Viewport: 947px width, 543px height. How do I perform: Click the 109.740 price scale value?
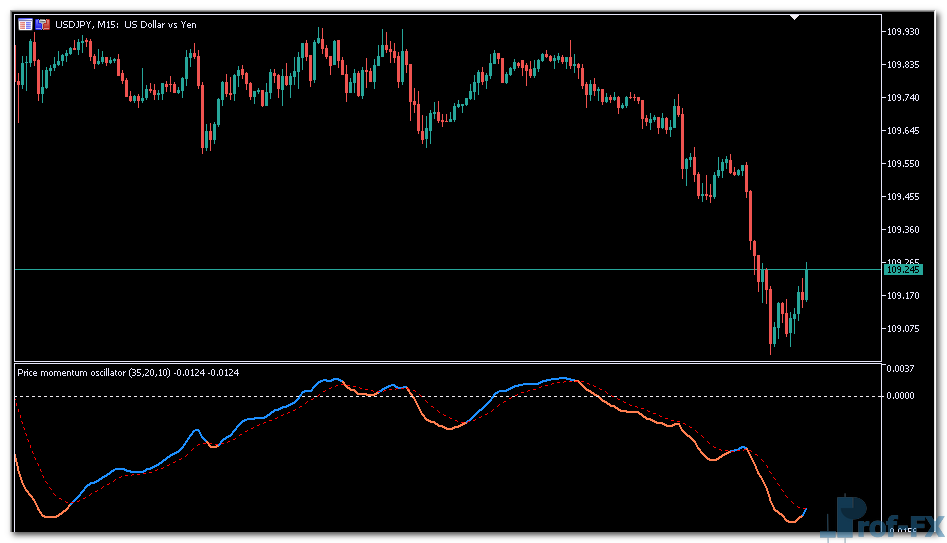(902, 98)
